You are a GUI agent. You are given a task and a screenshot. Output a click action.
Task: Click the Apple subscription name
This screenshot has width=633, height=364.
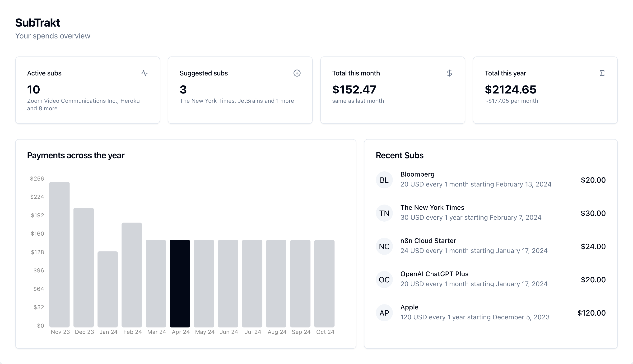pyautogui.click(x=409, y=308)
